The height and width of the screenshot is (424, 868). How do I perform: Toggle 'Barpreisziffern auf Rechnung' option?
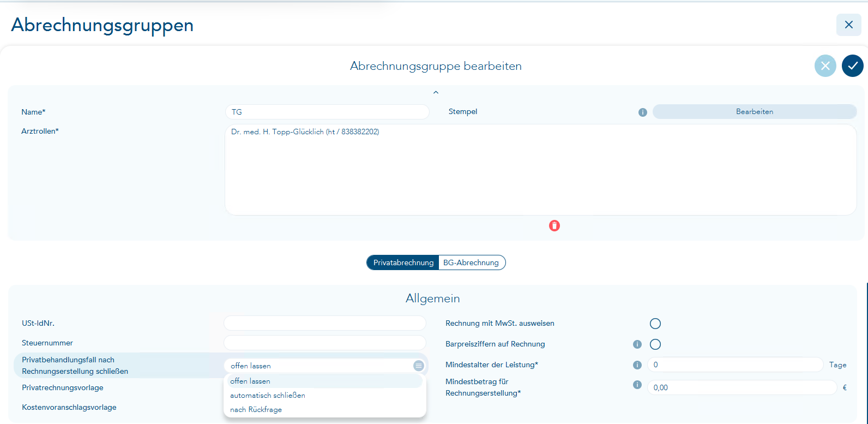pos(655,344)
